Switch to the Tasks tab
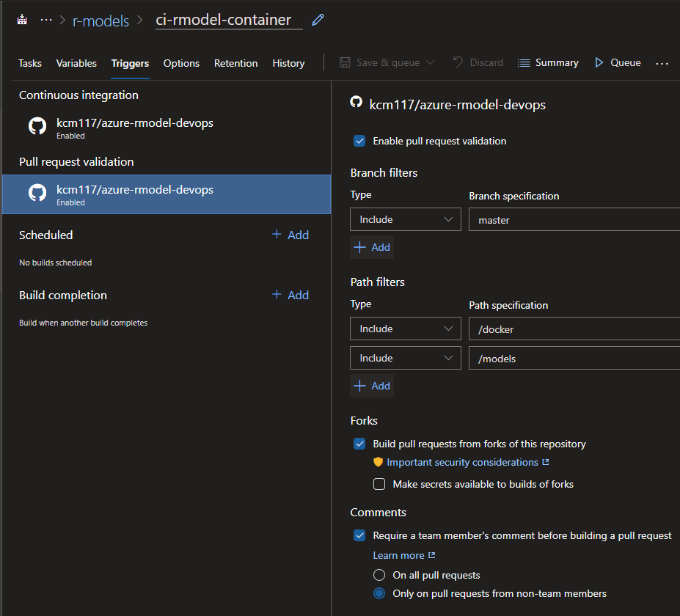This screenshot has width=680, height=616. [30, 63]
